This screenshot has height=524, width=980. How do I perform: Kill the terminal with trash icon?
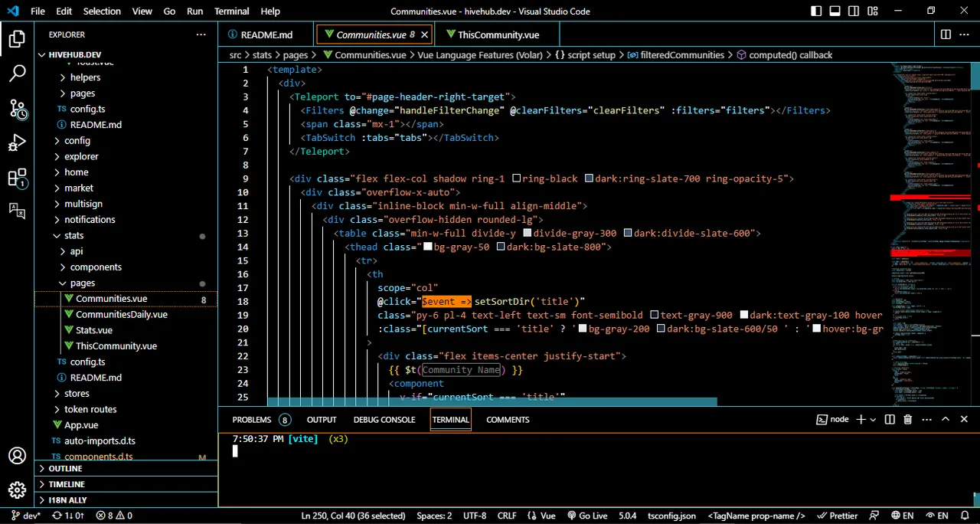point(908,419)
